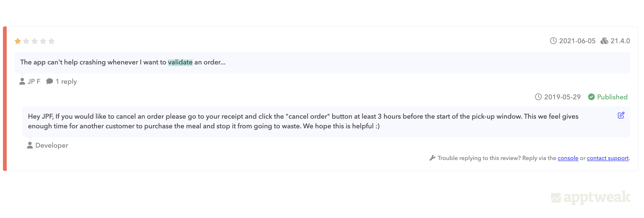Click the wrench icon near trouble replying
The height and width of the screenshot is (218, 644).
[432, 158]
